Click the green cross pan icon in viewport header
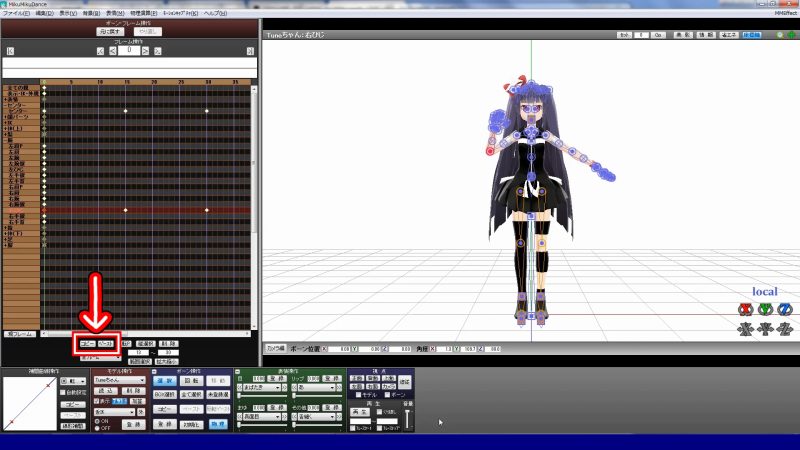 click(x=791, y=35)
